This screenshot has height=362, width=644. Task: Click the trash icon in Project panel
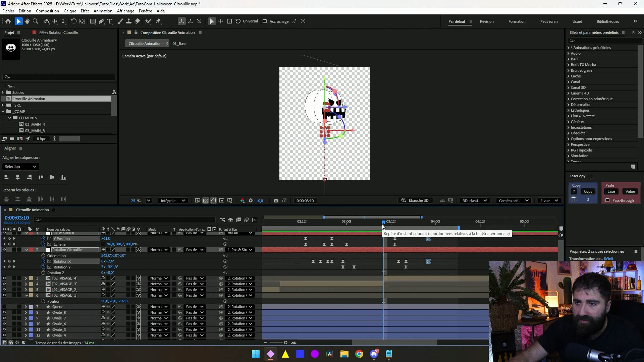(x=54, y=138)
